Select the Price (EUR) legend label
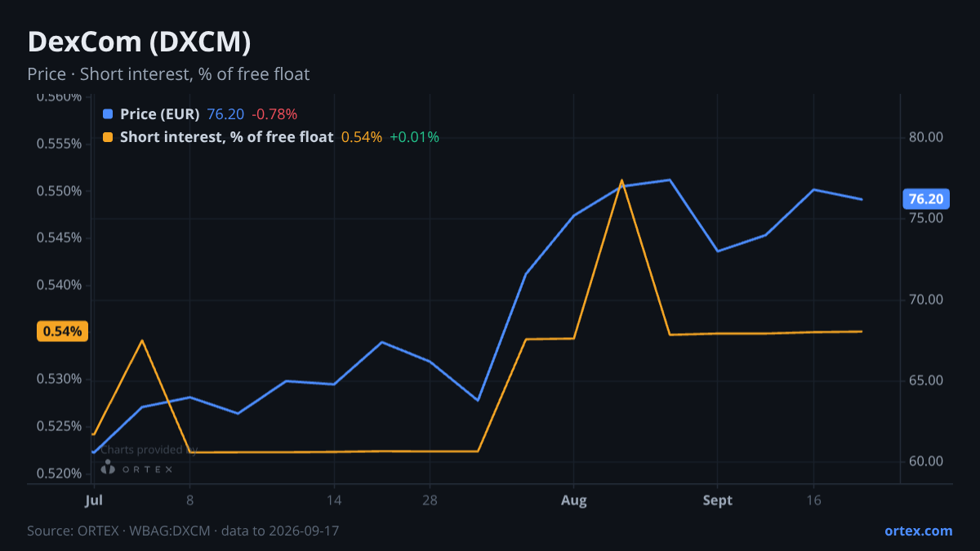 point(159,114)
